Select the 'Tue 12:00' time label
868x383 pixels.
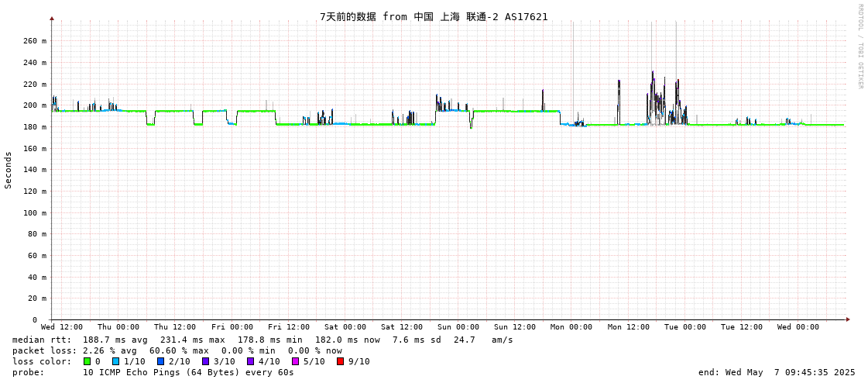pyautogui.click(x=742, y=327)
